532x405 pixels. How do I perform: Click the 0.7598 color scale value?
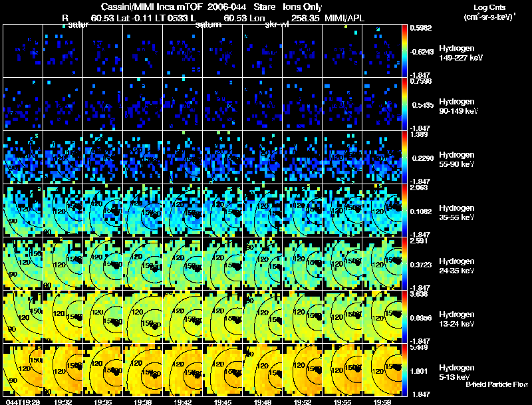421,81
